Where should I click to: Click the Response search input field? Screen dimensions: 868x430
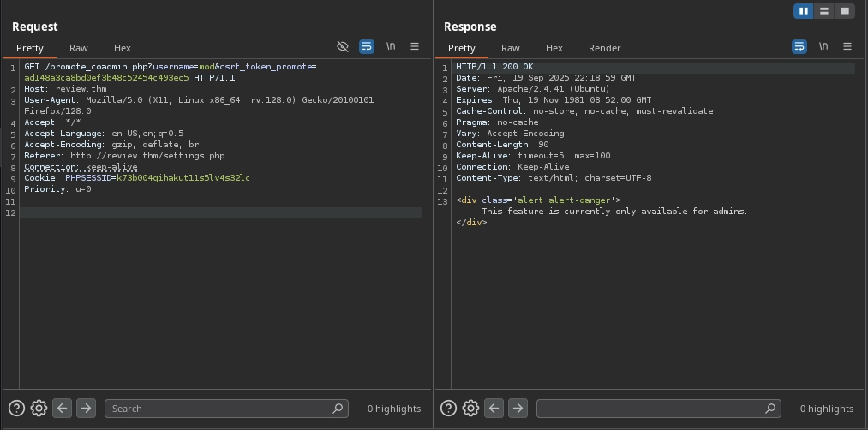pos(651,409)
